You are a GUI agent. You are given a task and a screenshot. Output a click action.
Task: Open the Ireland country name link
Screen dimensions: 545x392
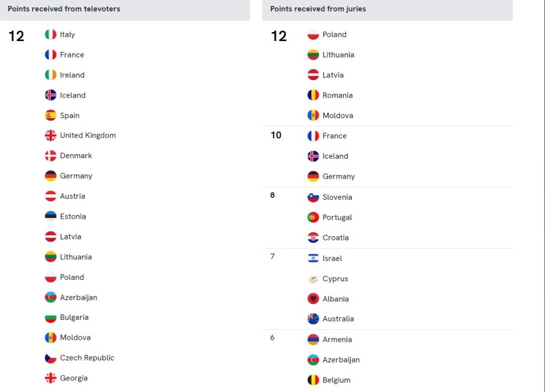(x=72, y=75)
